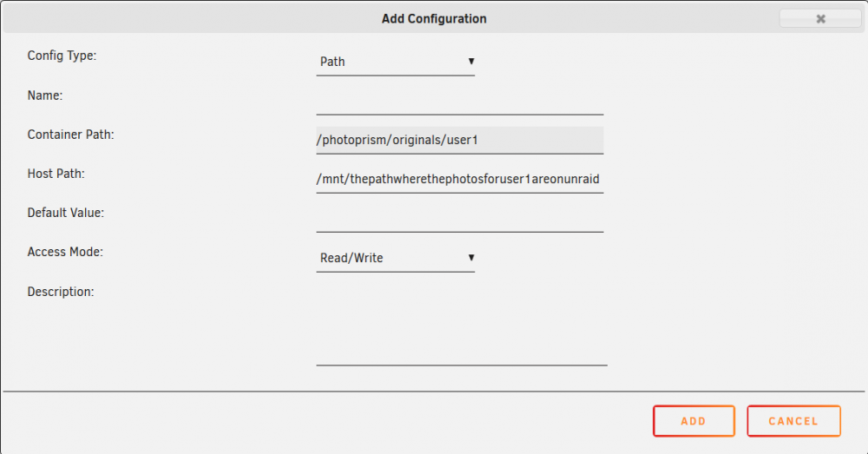This screenshot has width=868, height=454.
Task: Click the Access Mode label
Action: click(65, 252)
